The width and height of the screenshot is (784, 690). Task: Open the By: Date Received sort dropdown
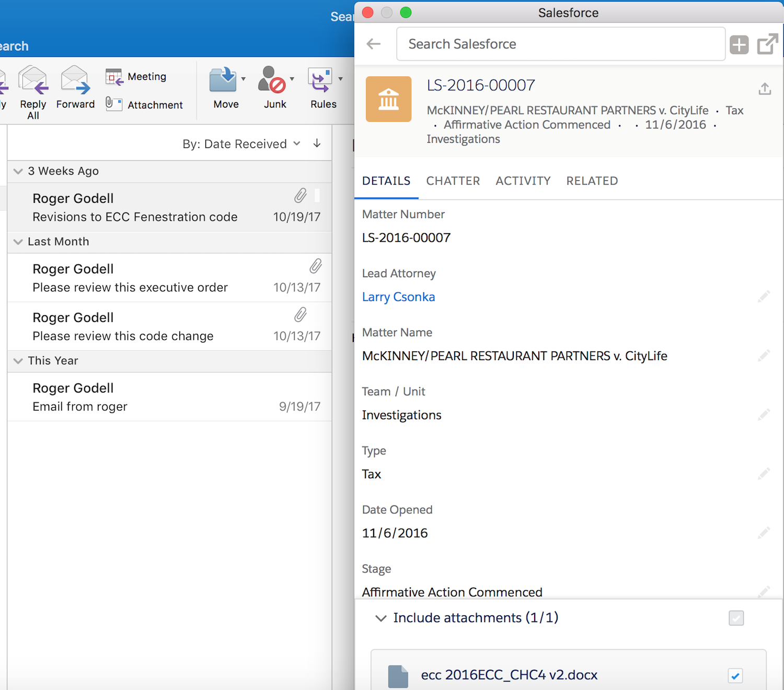(x=241, y=144)
